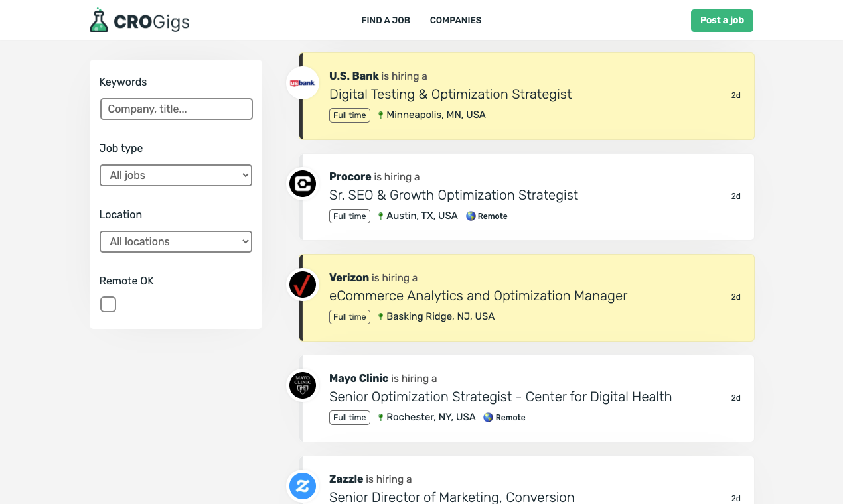
Task: Click the CROGigs flask logo icon
Action: [x=98, y=20]
